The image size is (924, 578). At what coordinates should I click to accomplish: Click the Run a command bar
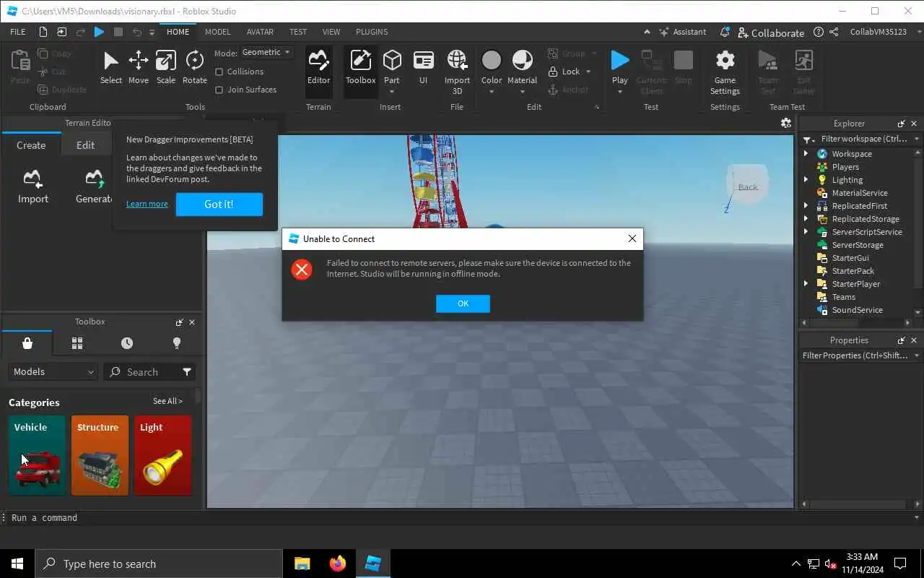click(462, 517)
